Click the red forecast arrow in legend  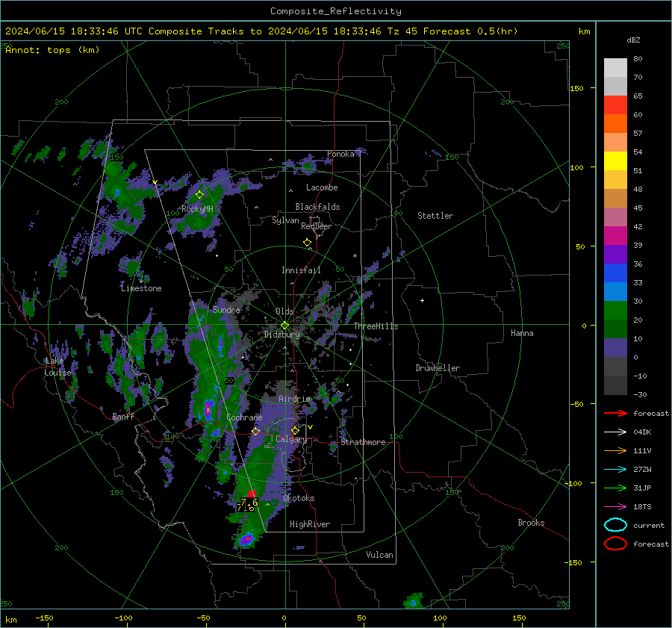point(615,413)
